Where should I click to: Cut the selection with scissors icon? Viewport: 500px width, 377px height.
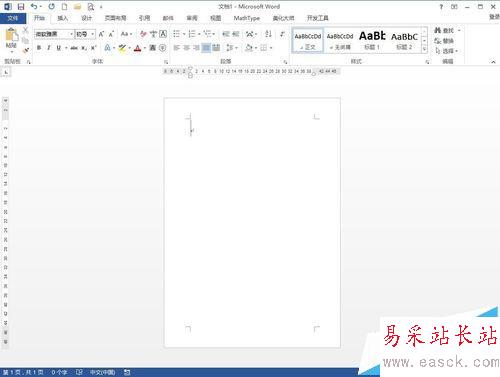click(26, 30)
